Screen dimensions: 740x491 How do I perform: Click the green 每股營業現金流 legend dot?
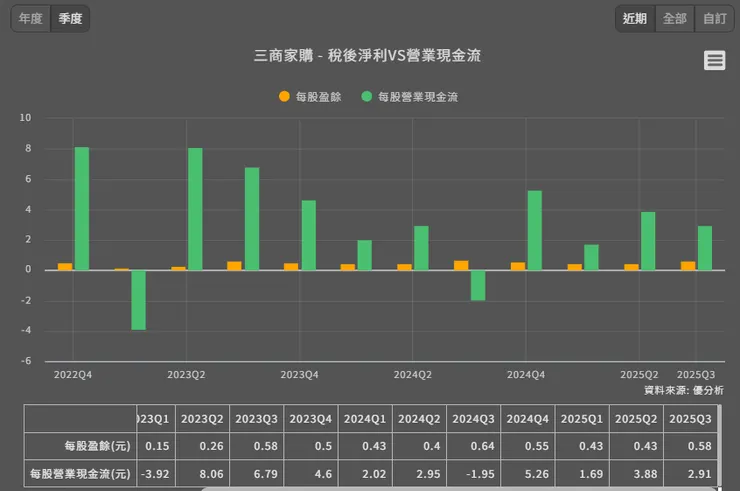coord(367,96)
